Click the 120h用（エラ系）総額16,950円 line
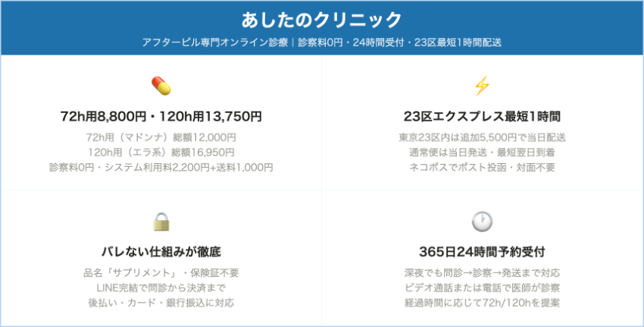Viewport: 644px width, 327px height. click(161, 152)
